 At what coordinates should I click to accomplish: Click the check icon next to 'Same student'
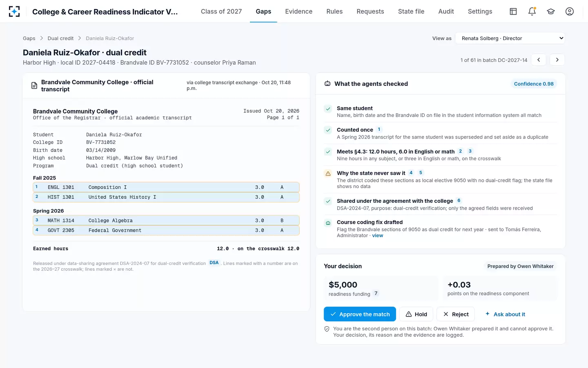click(328, 109)
